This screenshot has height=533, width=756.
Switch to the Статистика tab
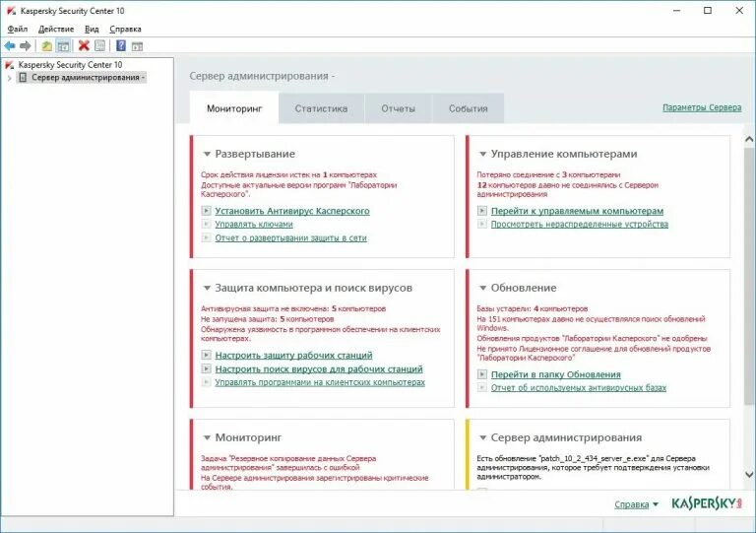pyautogui.click(x=321, y=108)
